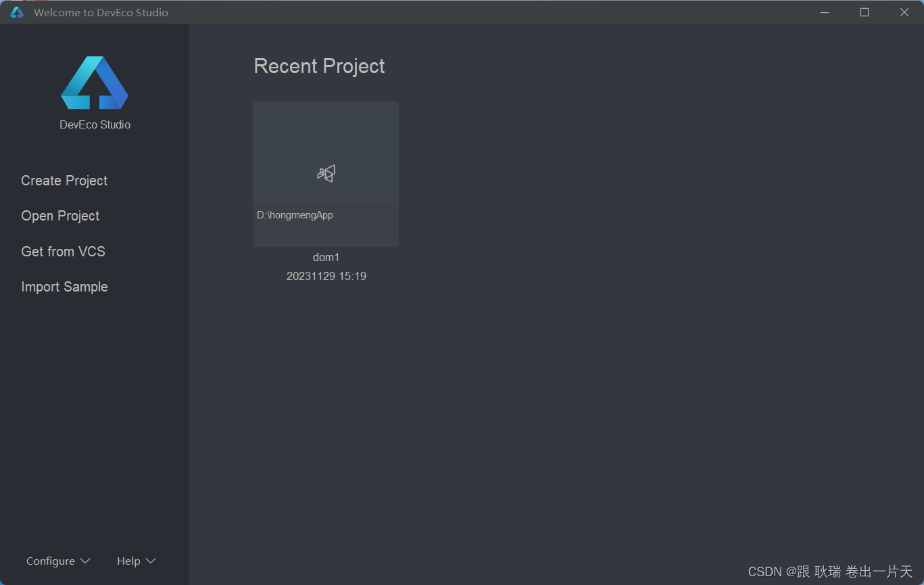The width and height of the screenshot is (924, 585).
Task: Expand the Help dropdown
Action: point(137,561)
